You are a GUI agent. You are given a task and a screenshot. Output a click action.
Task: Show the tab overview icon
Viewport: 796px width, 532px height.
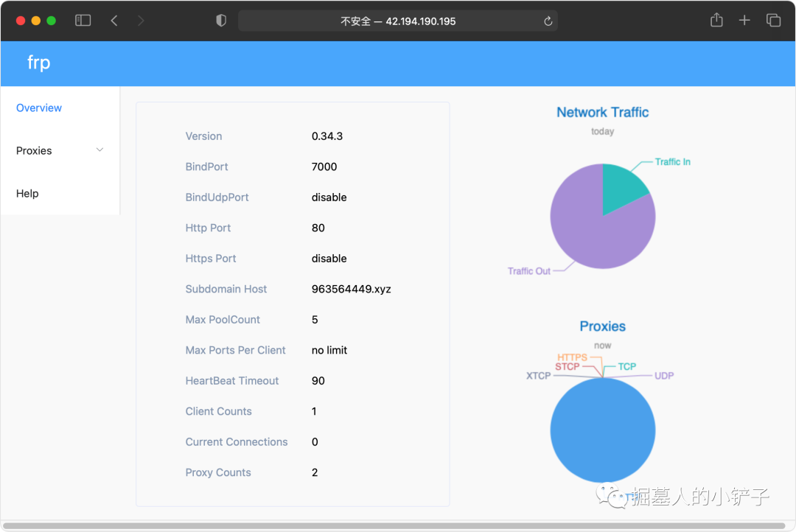coord(773,21)
